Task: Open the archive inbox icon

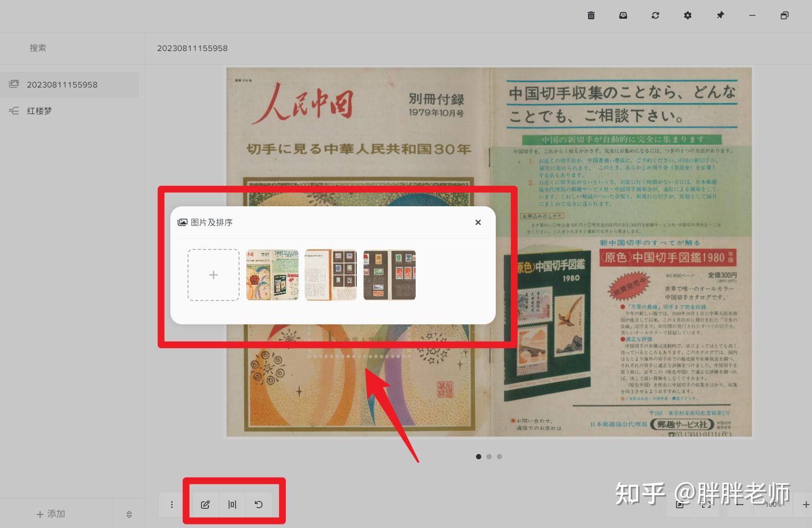Action: coord(623,15)
